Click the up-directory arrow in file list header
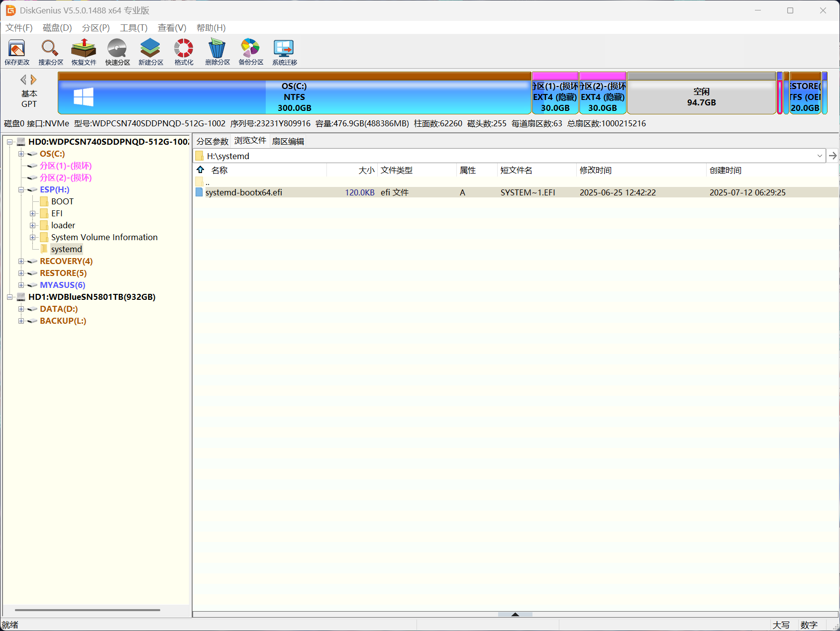The height and width of the screenshot is (631, 840). point(201,170)
